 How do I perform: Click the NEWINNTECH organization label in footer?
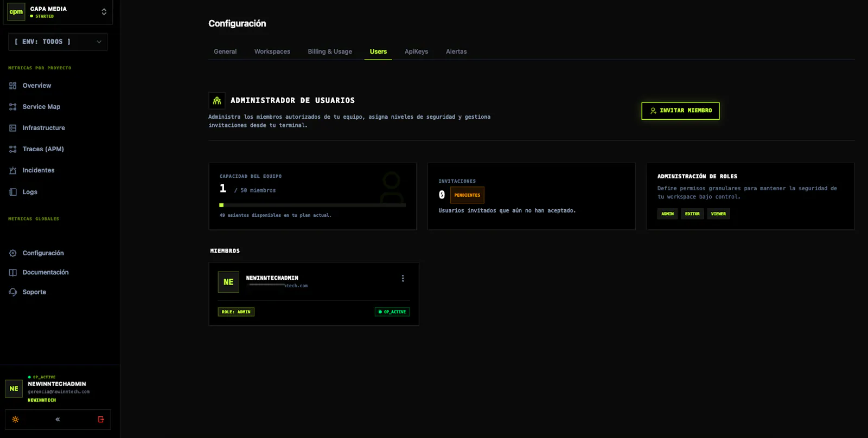pyautogui.click(x=42, y=400)
